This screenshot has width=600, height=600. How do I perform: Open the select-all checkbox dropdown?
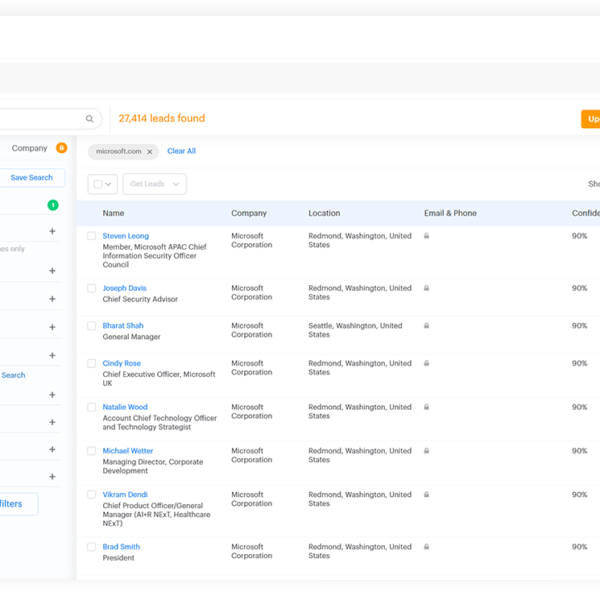tap(103, 184)
